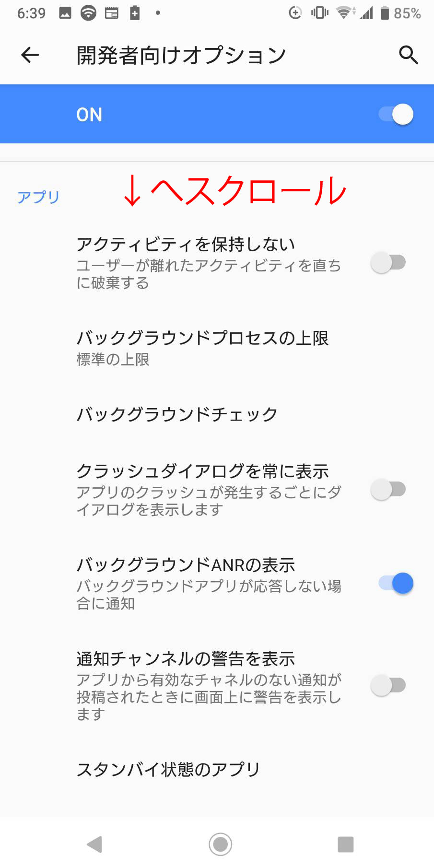Tap the image notification icon in status bar
Screen dimensions: 434x868
point(65,13)
